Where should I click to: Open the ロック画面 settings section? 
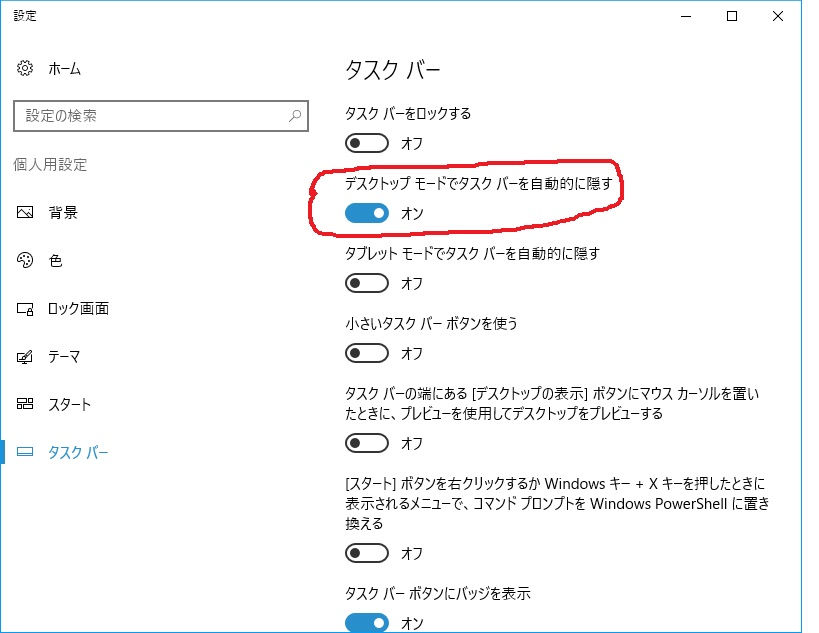(x=78, y=309)
